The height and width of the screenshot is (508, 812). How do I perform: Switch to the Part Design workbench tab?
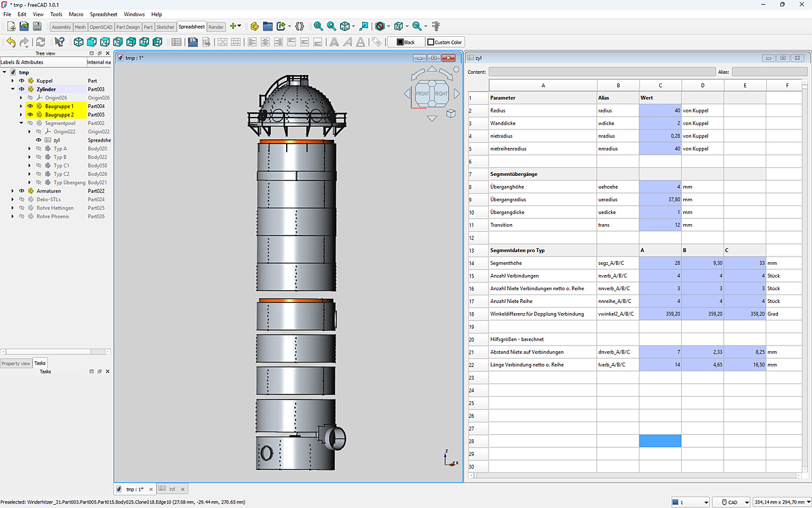[128, 27]
